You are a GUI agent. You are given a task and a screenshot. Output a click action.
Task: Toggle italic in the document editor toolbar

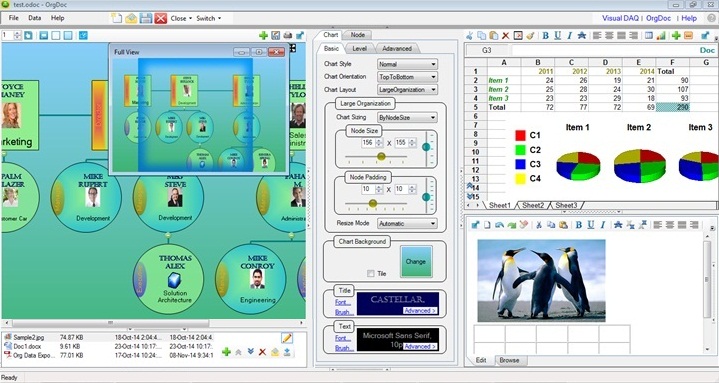pos(603,225)
